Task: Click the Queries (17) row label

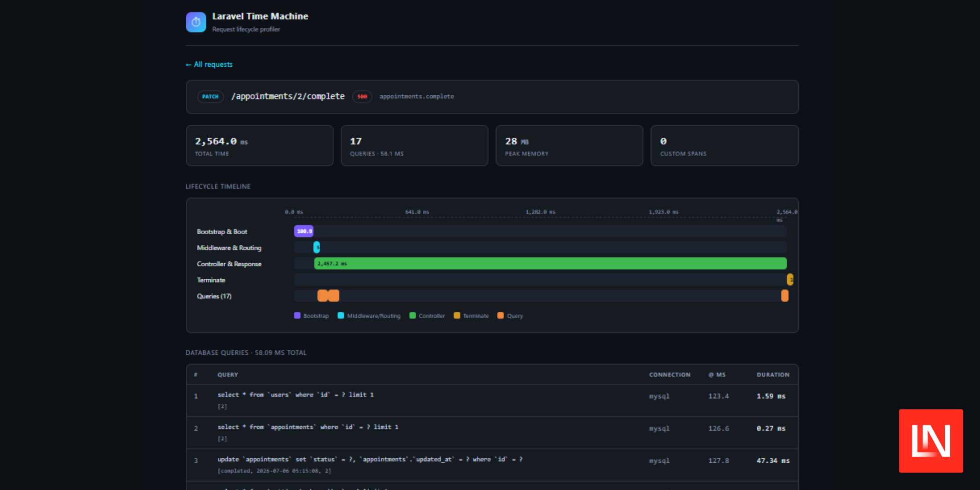Action: [x=214, y=296]
